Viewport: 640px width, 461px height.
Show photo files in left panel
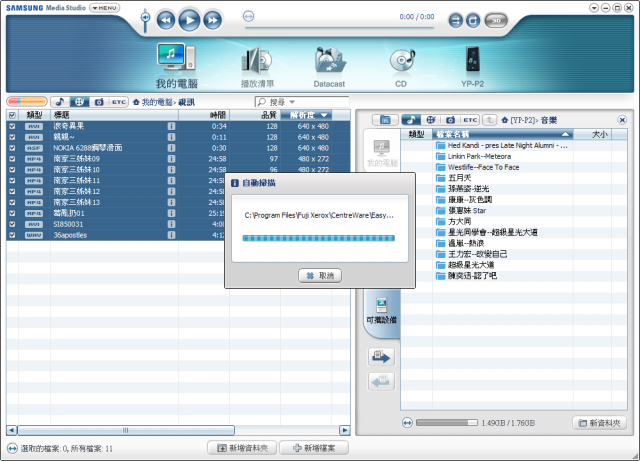tap(99, 102)
